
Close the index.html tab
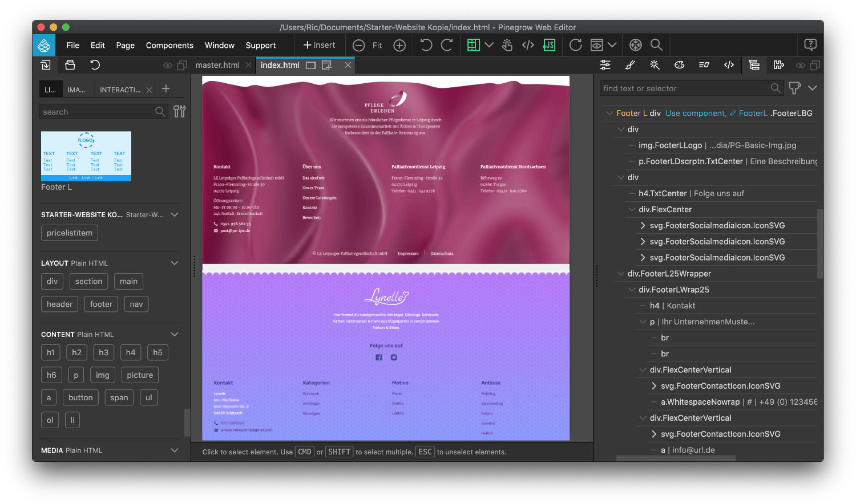coord(348,65)
